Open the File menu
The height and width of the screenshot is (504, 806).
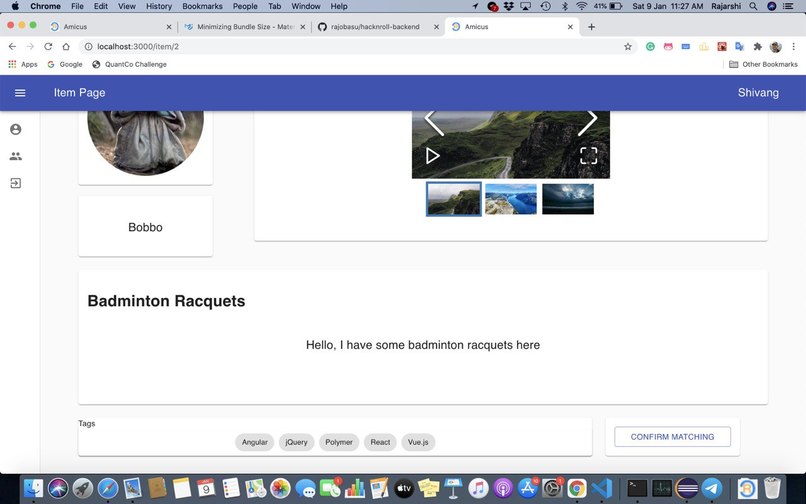(x=77, y=6)
